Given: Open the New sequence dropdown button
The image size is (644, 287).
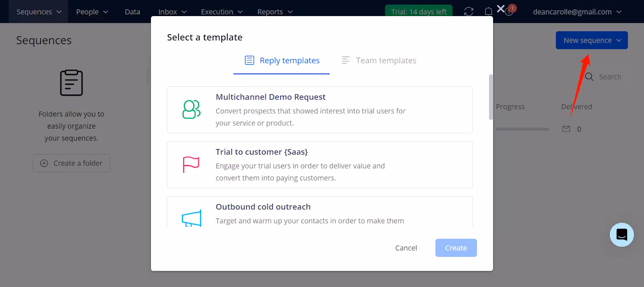Looking at the screenshot, I should coord(591,40).
